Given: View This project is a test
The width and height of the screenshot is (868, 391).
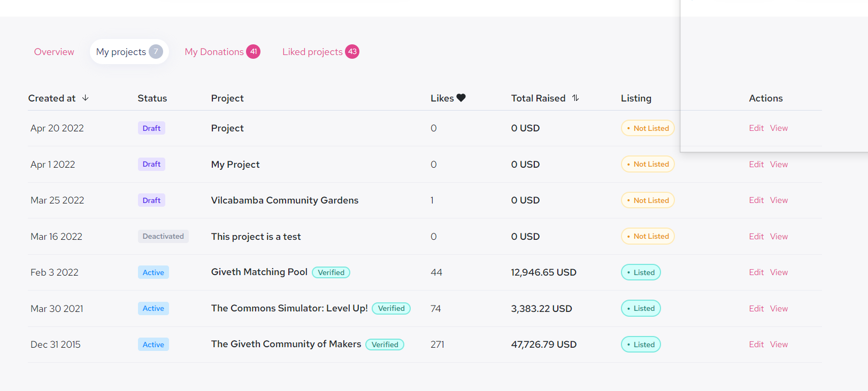Looking at the screenshot, I should click(779, 237).
